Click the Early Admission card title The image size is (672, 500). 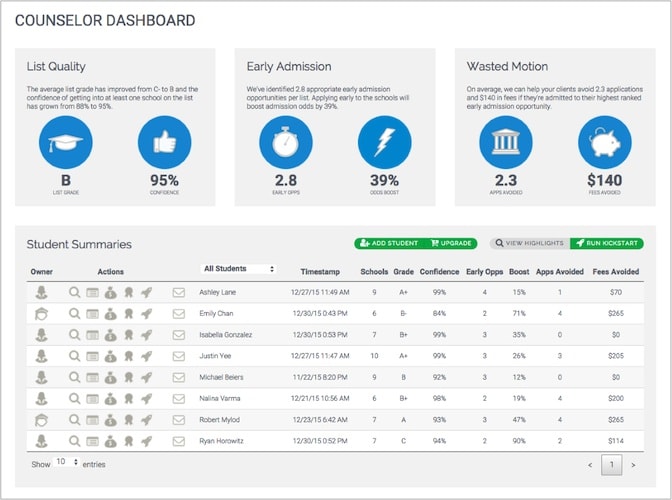[x=289, y=66]
